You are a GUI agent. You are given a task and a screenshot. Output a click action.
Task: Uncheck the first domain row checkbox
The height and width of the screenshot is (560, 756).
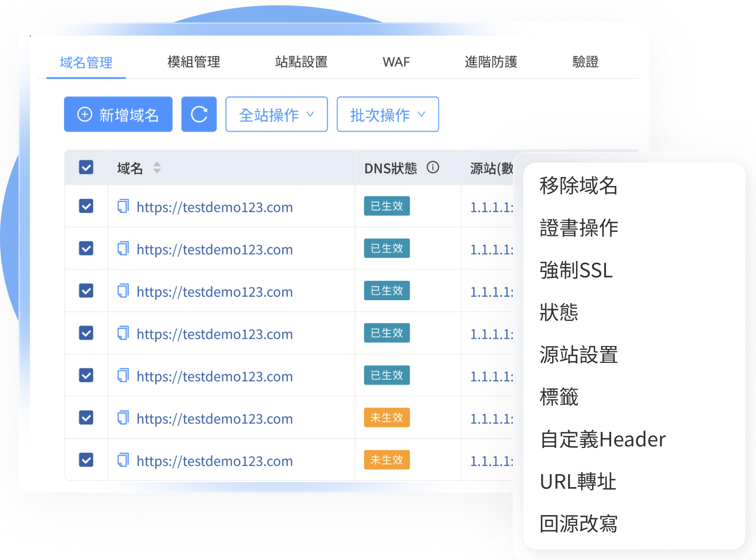click(86, 206)
